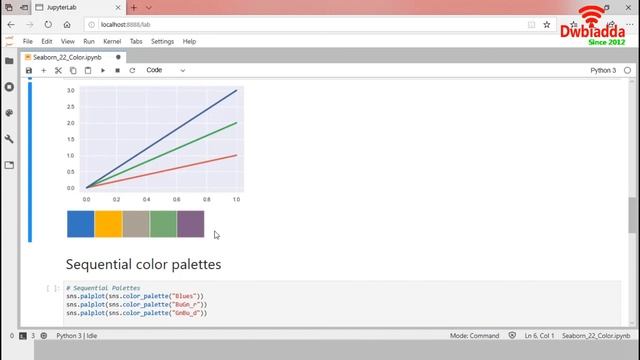Screen dimensions: 640x360
Task: Click the Ln 6, Col 1 status
Action: click(x=539, y=336)
